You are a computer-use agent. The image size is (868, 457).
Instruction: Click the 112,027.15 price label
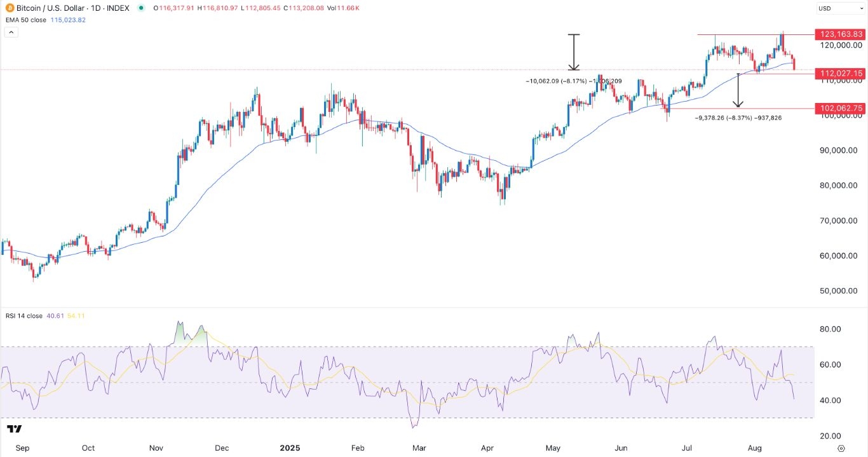pos(841,74)
